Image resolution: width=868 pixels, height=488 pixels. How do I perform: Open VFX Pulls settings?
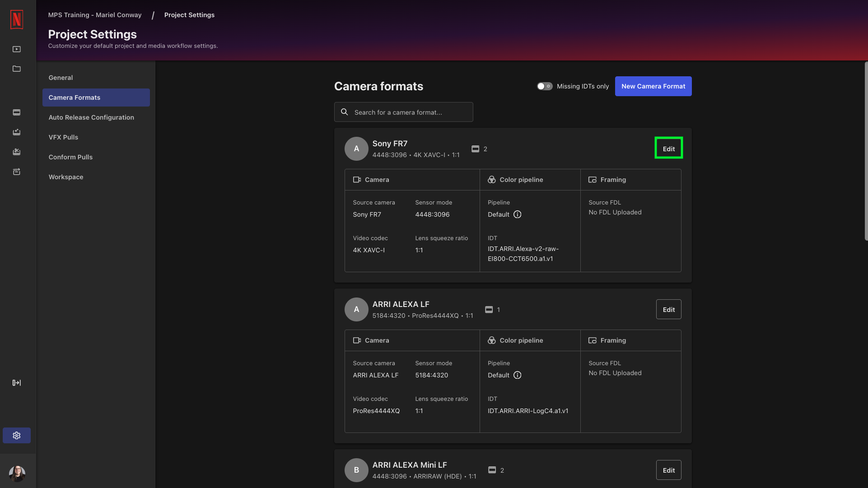click(x=96, y=137)
